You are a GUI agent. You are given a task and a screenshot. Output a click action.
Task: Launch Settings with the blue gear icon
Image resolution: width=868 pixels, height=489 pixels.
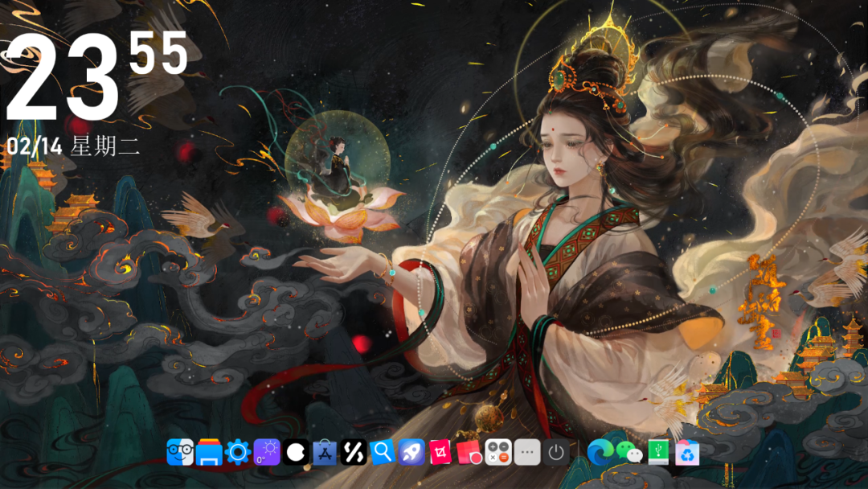tap(238, 452)
